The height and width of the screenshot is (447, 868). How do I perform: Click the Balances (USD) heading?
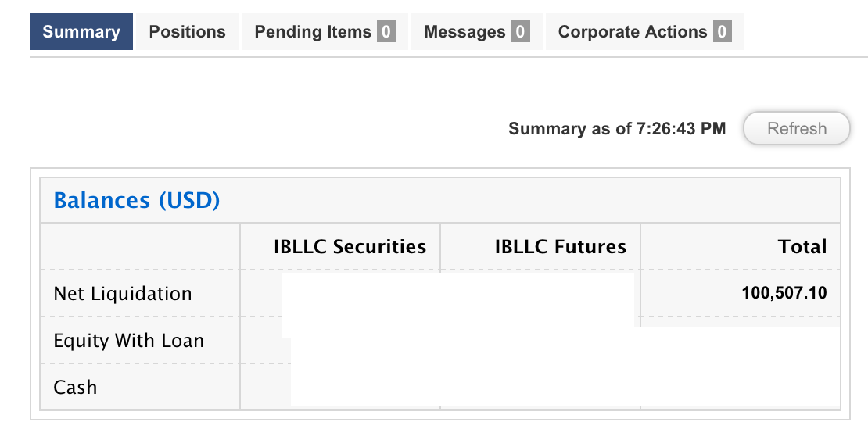(137, 201)
